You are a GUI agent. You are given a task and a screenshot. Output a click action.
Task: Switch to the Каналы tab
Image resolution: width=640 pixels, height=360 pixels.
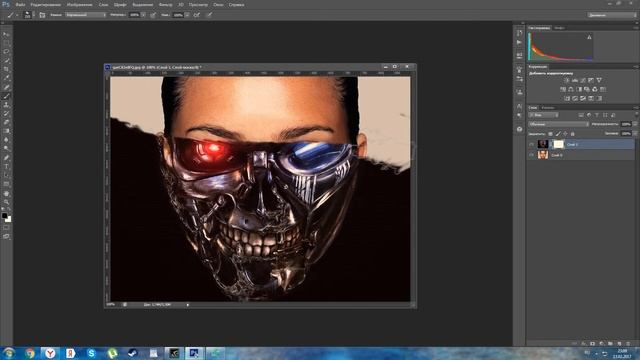[548, 108]
